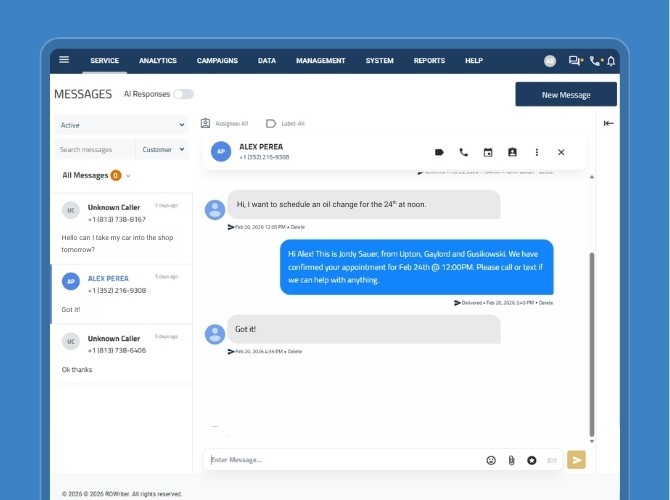This screenshot has width=670, height=500.
Task: Expand the Active status dropdown
Action: click(121, 125)
